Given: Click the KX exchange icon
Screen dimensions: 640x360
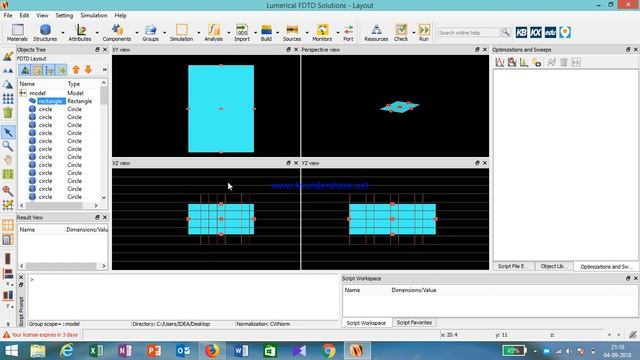Looking at the screenshot, I should [x=536, y=32].
